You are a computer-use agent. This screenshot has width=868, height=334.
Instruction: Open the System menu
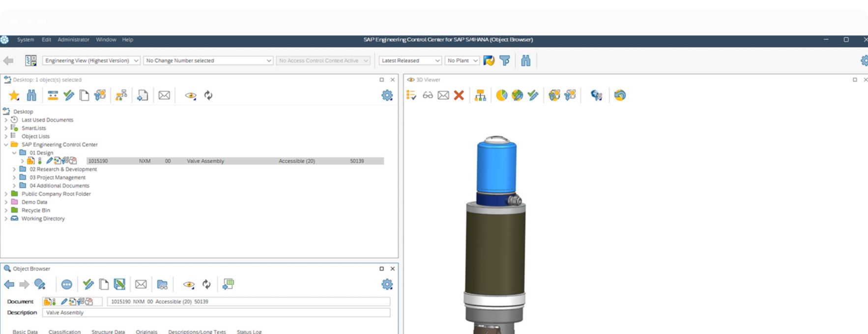(26, 40)
